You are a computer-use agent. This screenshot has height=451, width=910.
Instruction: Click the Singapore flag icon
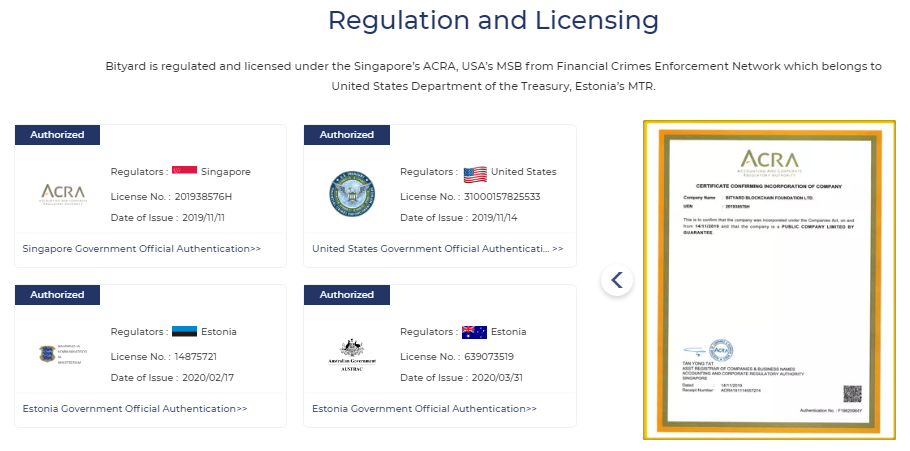pos(184,171)
